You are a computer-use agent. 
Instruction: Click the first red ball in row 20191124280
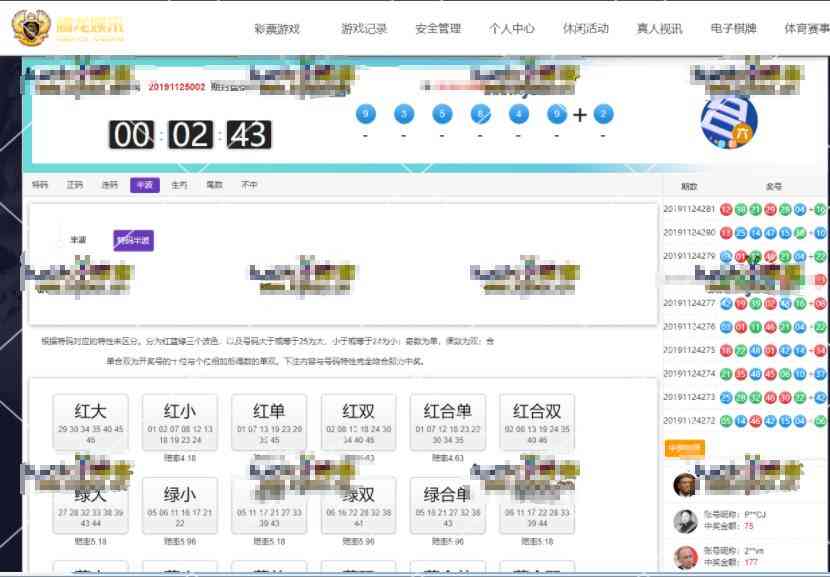(726, 233)
